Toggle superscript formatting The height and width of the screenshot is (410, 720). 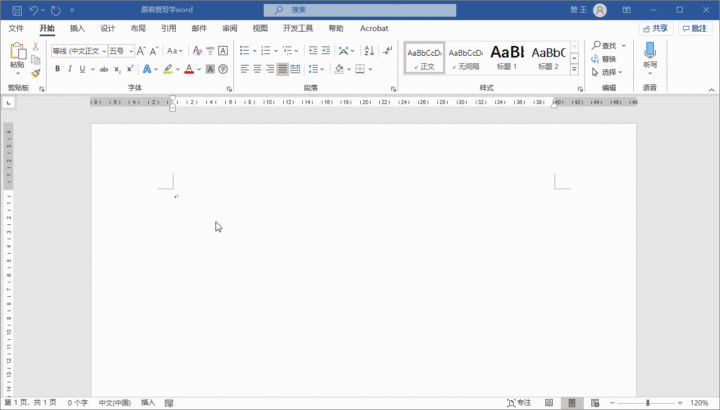pos(130,69)
